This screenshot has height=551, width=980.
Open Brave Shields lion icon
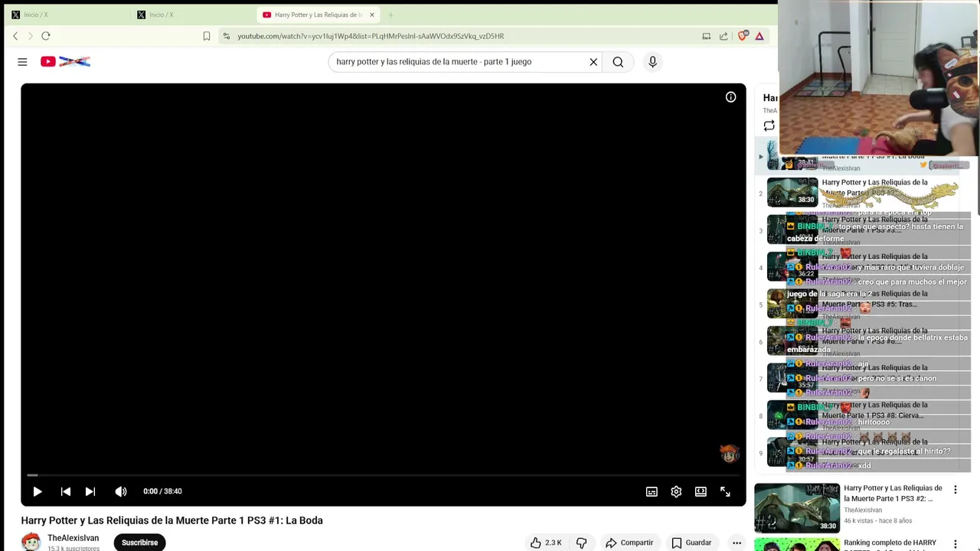pos(743,36)
